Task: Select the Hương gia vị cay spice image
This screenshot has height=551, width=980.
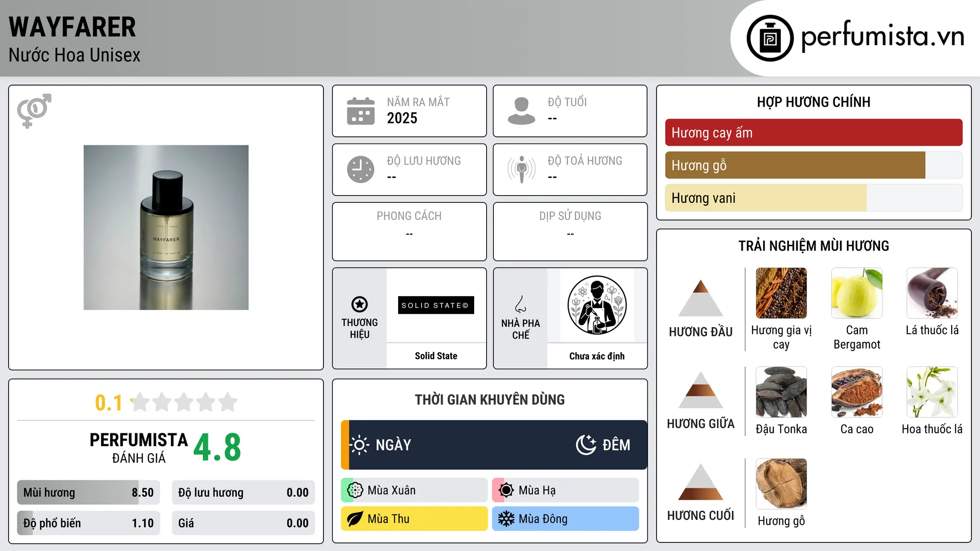Action: point(781,293)
